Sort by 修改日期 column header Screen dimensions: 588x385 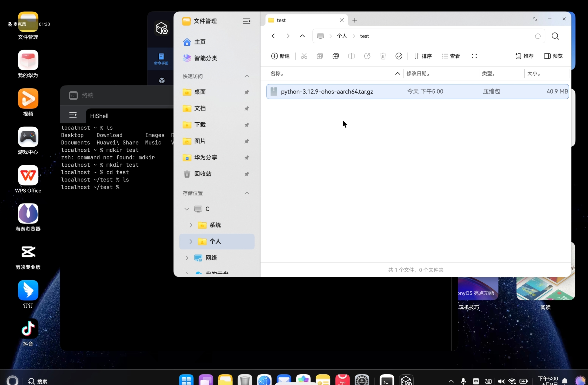pos(418,73)
